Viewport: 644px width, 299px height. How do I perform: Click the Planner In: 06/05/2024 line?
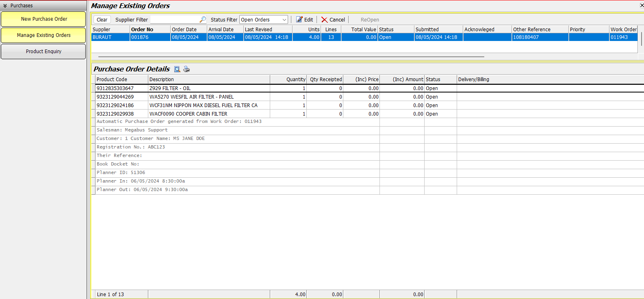tap(237, 181)
